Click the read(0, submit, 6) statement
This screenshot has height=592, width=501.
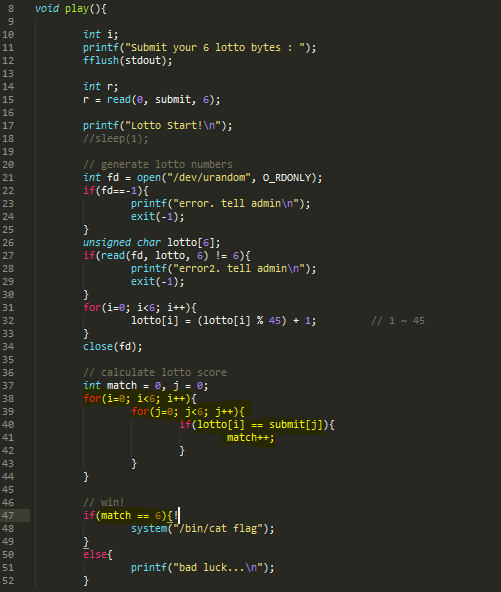click(x=151, y=100)
